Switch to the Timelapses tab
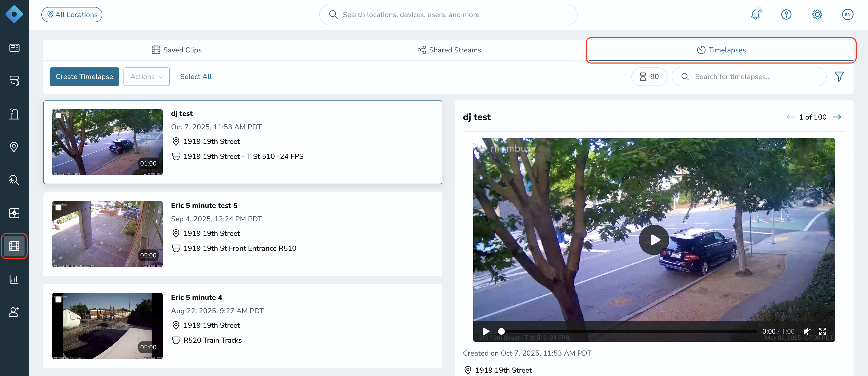The height and width of the screenshot is (376, 868). click(721, 50)
